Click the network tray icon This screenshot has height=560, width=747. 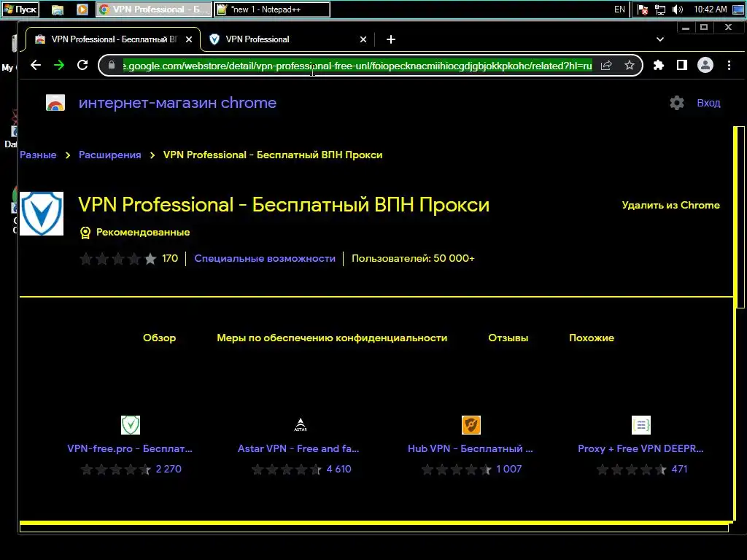659,9
